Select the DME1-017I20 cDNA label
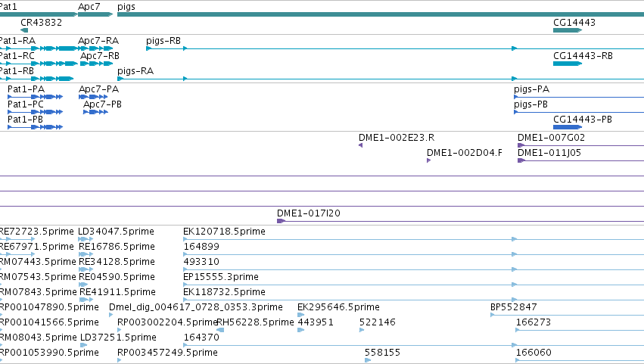The image size is (644, 364). (309, 213)
